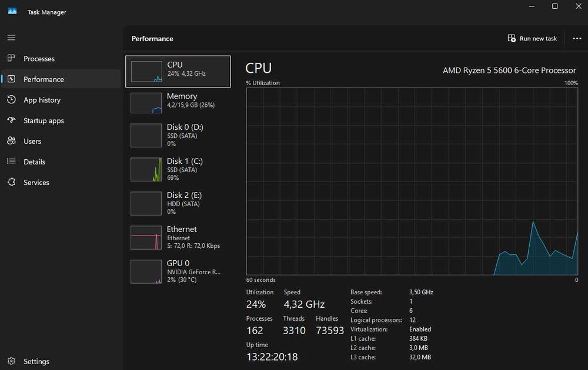Click the % Utilization graph label
The width and height of the screenshot is (588, 370).
coord(263,83)
